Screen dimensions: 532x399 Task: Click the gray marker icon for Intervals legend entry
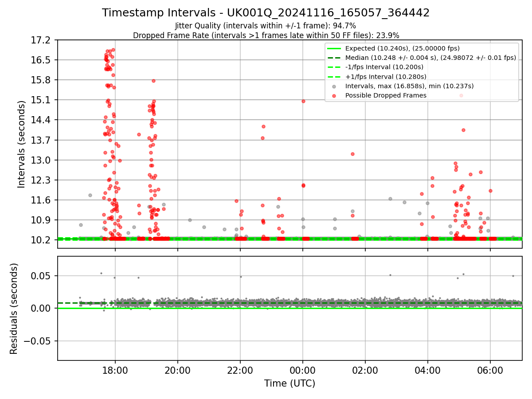pos(334,86)
